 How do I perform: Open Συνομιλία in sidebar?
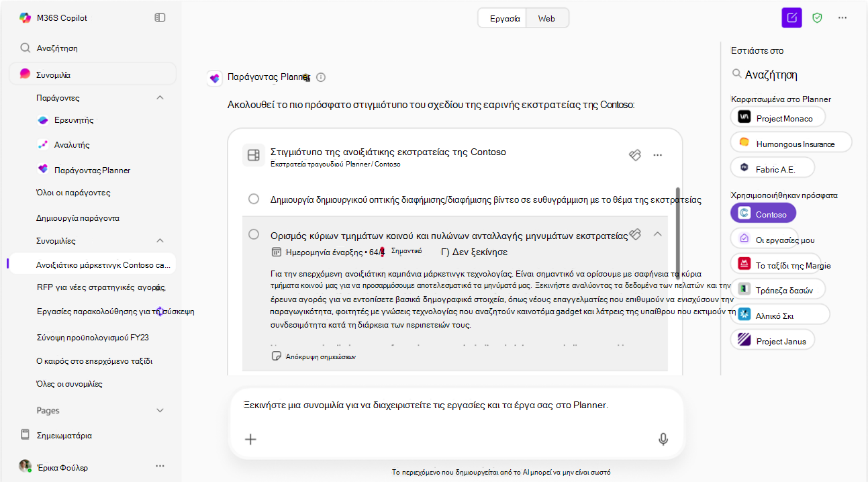[93, 74]
